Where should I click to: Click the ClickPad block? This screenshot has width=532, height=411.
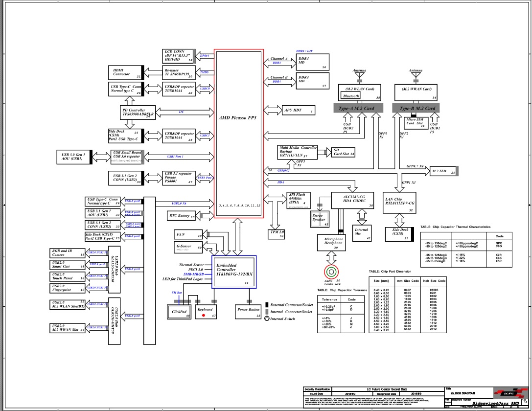click(179, 312)
